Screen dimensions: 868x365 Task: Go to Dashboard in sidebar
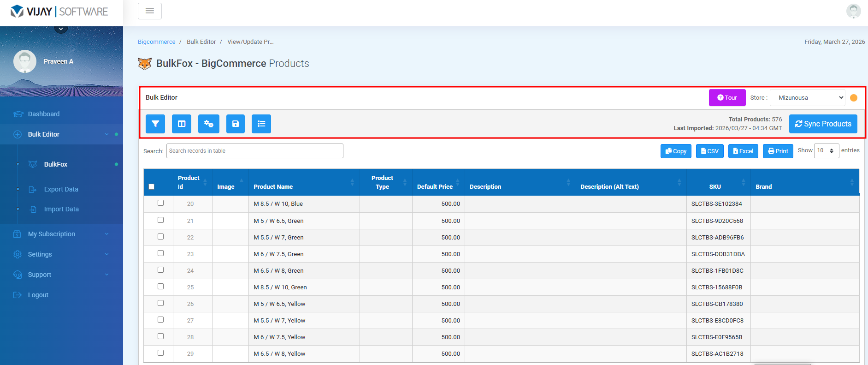point(44,114)
